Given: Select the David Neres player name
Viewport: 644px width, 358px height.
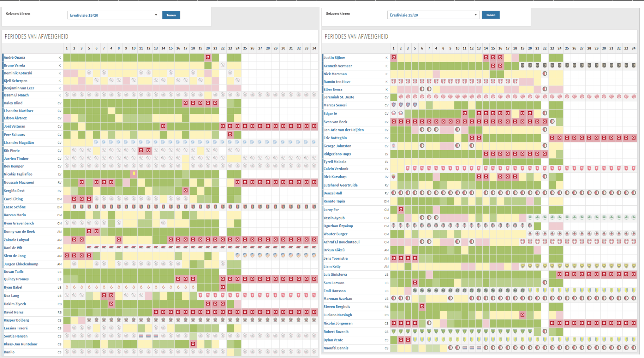Looking at the screenshot, I should click(x=14, y=312).
